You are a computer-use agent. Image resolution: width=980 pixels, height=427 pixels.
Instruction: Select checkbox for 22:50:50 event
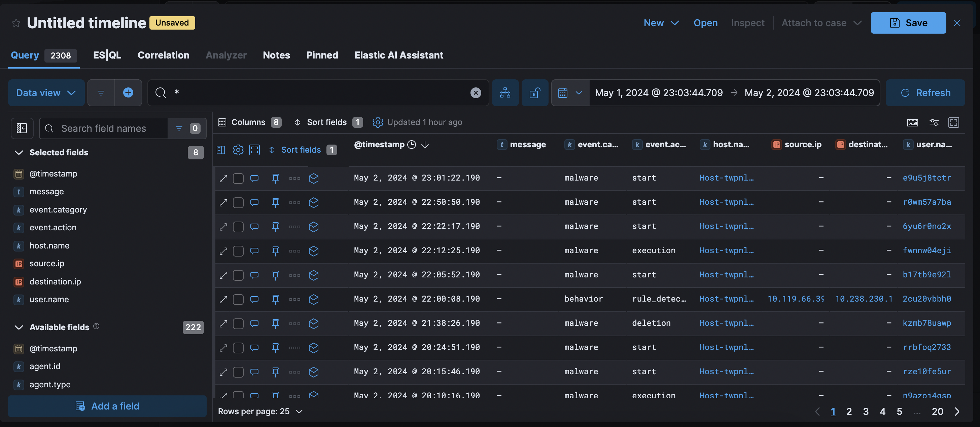[x=238, y=202]
